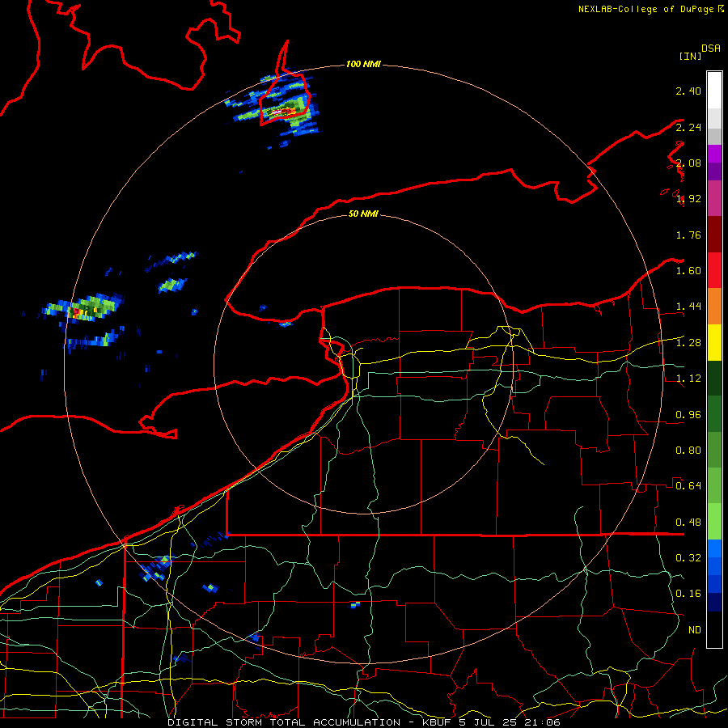This screenshot has height=728, width=728.
Task: Click the 50 NMI range ring label
Action: point(363,214)
